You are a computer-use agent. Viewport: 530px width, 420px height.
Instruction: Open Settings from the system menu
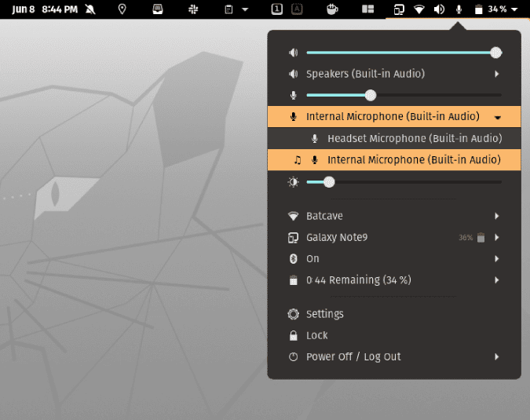tap(394, 314)
